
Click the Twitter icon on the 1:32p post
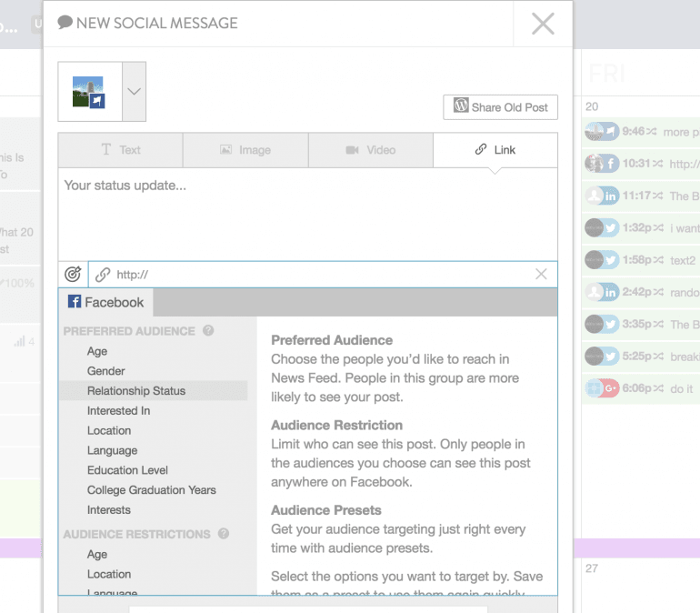(610, 227)
